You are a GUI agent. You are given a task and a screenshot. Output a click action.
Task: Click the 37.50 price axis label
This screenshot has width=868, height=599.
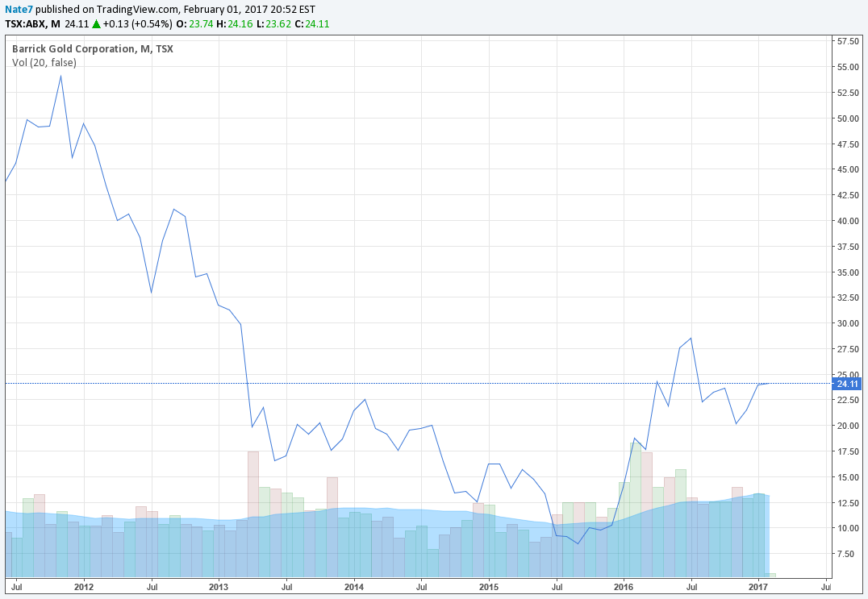[848, 247]
